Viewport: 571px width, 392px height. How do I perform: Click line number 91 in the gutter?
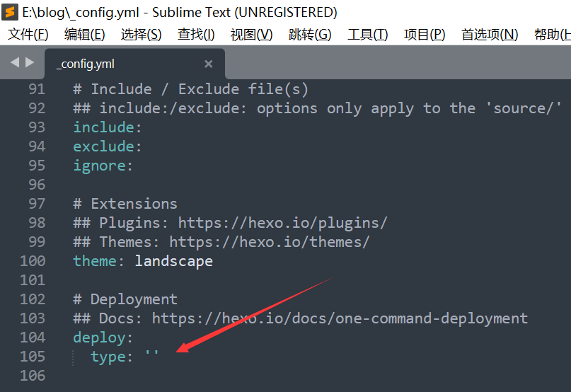(x=37, y=89)
